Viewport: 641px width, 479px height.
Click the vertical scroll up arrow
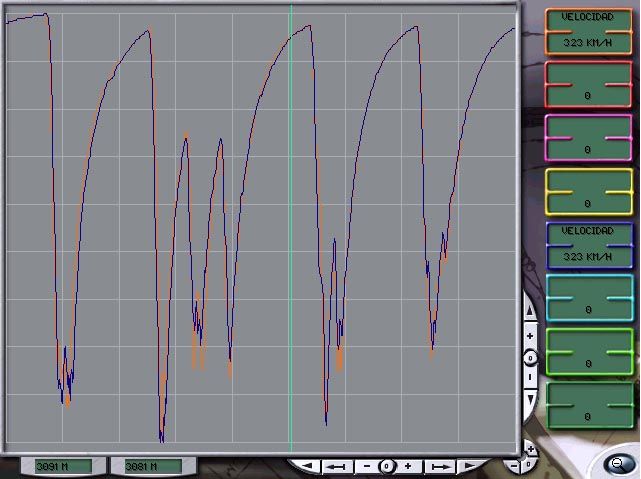(x=529, y=311)
